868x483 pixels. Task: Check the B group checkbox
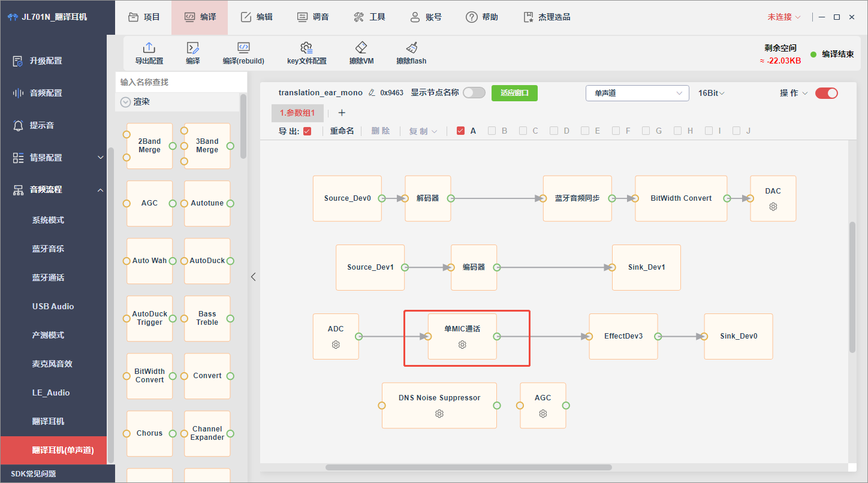click(x=492, y=131)
